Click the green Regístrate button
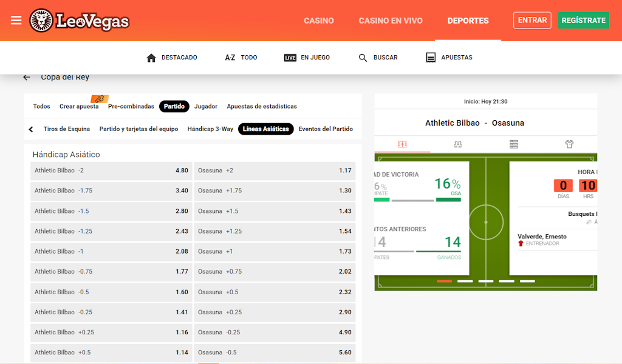The image size is (622, 364). [x=583, y=20]
